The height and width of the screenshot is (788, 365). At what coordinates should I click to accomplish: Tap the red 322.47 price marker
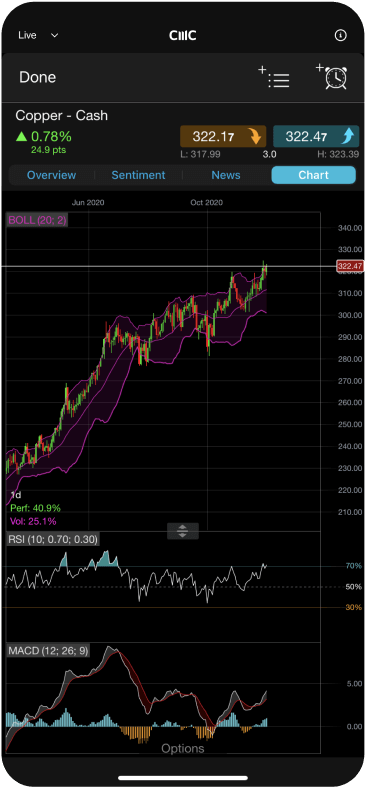[x=349, y=266]
